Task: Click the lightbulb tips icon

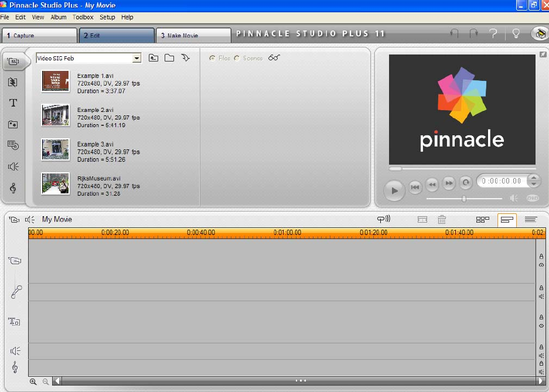Action: click(x=516, y=33)
